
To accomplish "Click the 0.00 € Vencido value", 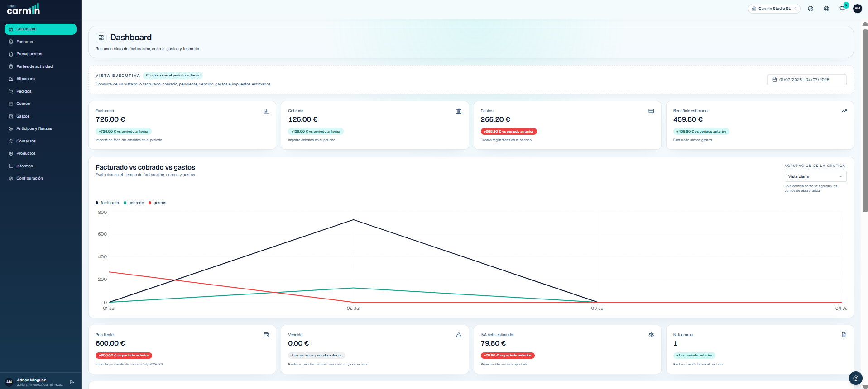I will click(x=298, y=343).
